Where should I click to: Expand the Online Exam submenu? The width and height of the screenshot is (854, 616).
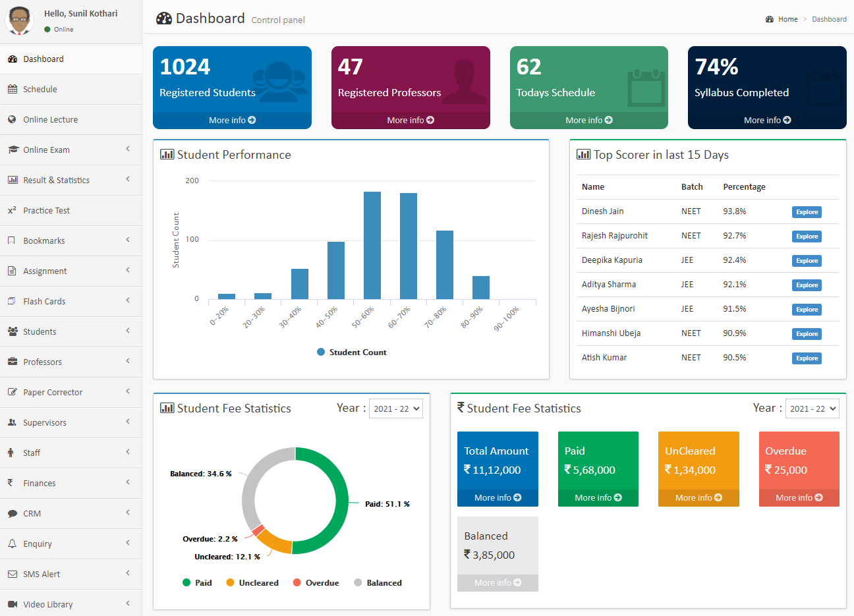71,150
